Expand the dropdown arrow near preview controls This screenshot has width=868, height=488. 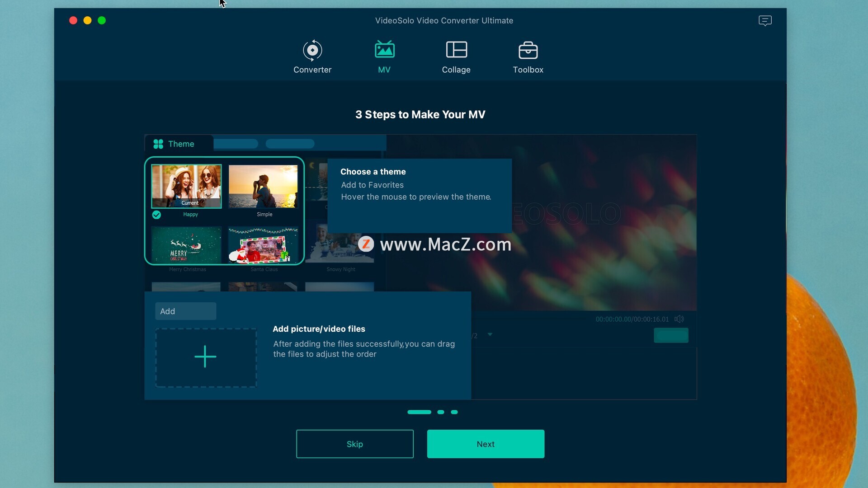point(490,335)
